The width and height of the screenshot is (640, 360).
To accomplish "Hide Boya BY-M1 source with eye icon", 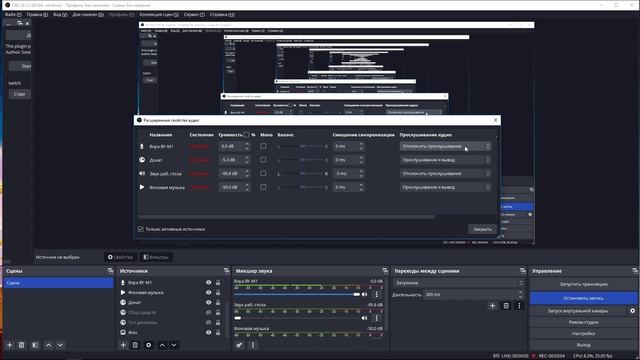I will [x=209, y=282].
